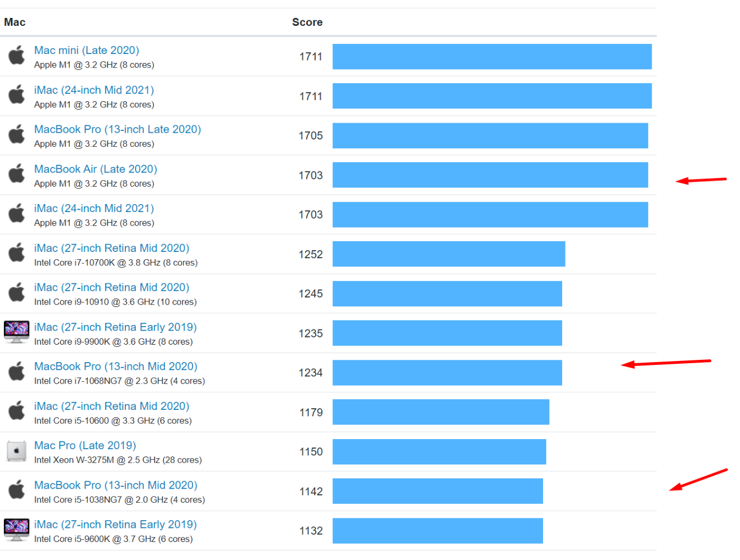Open the Mac Pro (Late 2019) link
The width and height of the screenshot is (740, 560).
point(85,445)
